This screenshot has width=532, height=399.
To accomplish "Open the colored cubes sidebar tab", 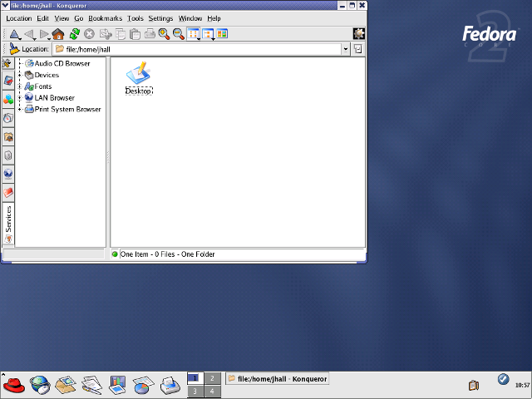I will click(x=8, y=100).
